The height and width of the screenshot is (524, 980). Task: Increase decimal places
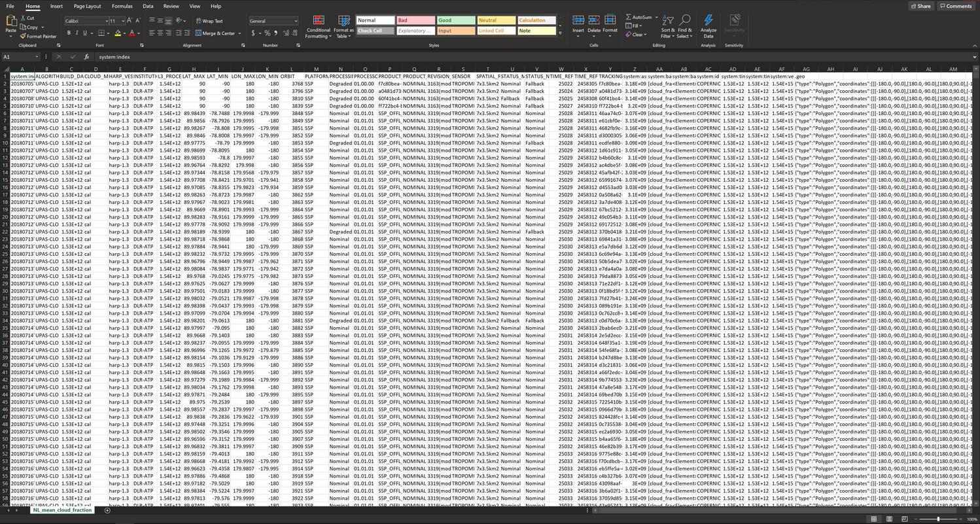(x=286, y=33)
